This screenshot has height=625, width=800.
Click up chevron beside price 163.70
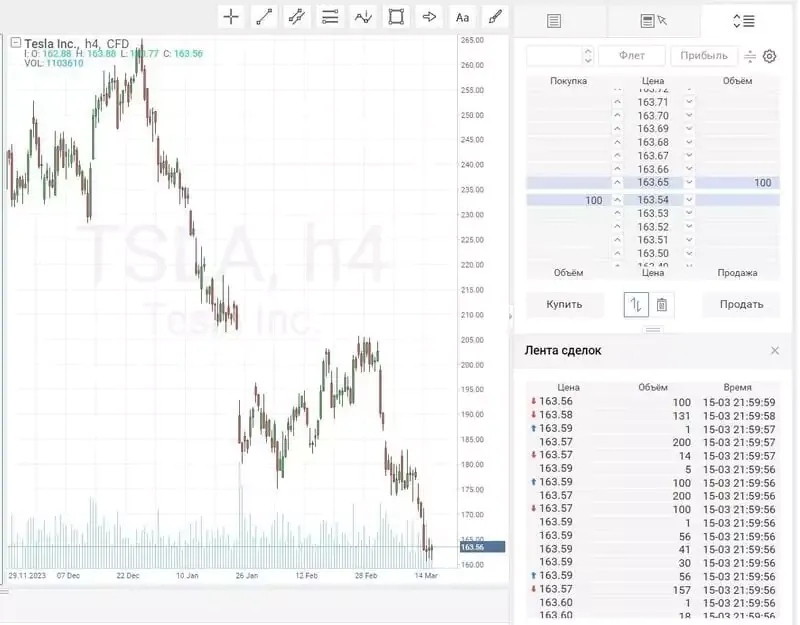tap(617, 116)
